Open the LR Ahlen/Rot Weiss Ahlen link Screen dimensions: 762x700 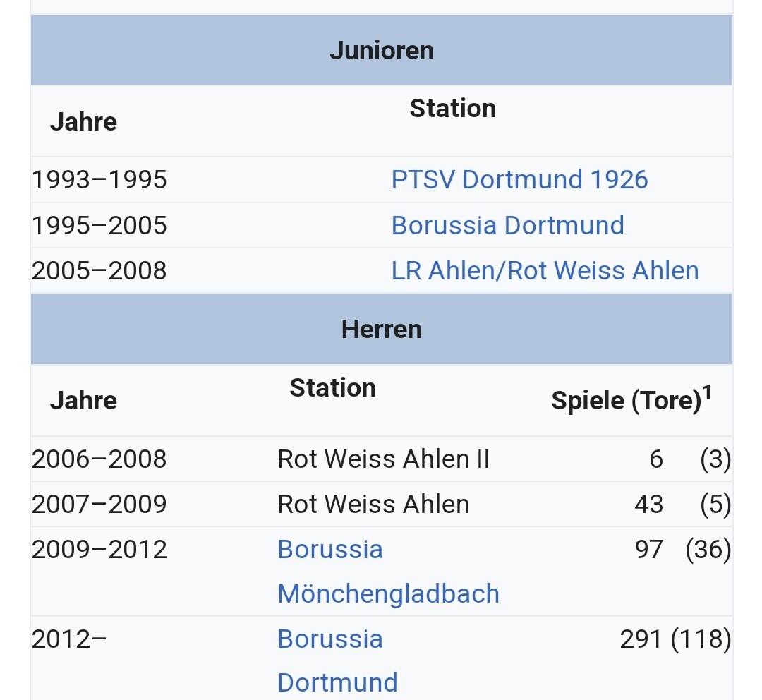pos(545,270)
